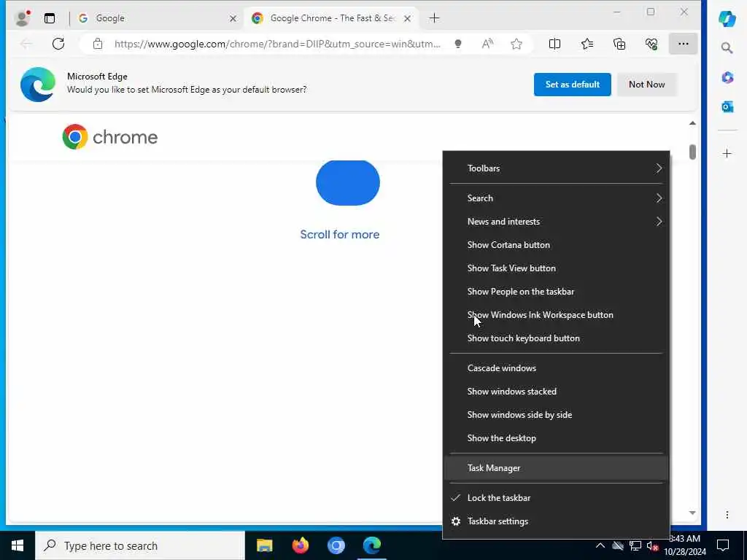The height and width of the screenshot is (560, 747).
Task: Select Cascade windows
Action: coord(556,368)
